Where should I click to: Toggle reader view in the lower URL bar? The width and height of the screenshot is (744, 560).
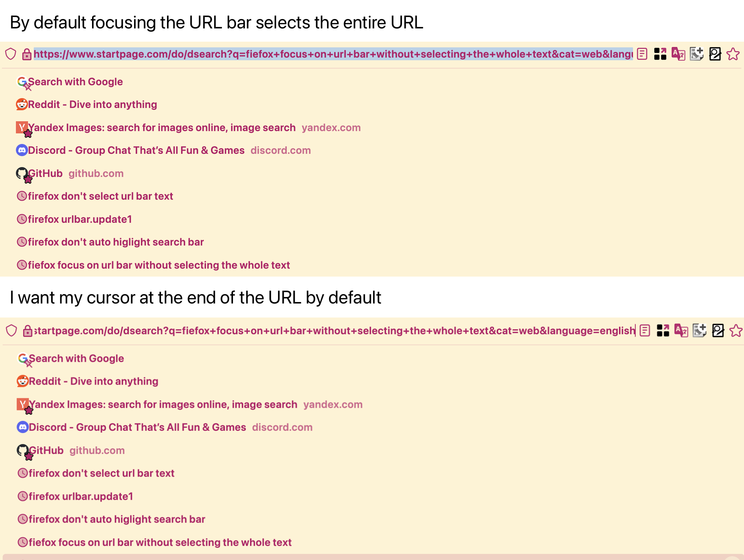pyautogui.click(x=645, y=331)
